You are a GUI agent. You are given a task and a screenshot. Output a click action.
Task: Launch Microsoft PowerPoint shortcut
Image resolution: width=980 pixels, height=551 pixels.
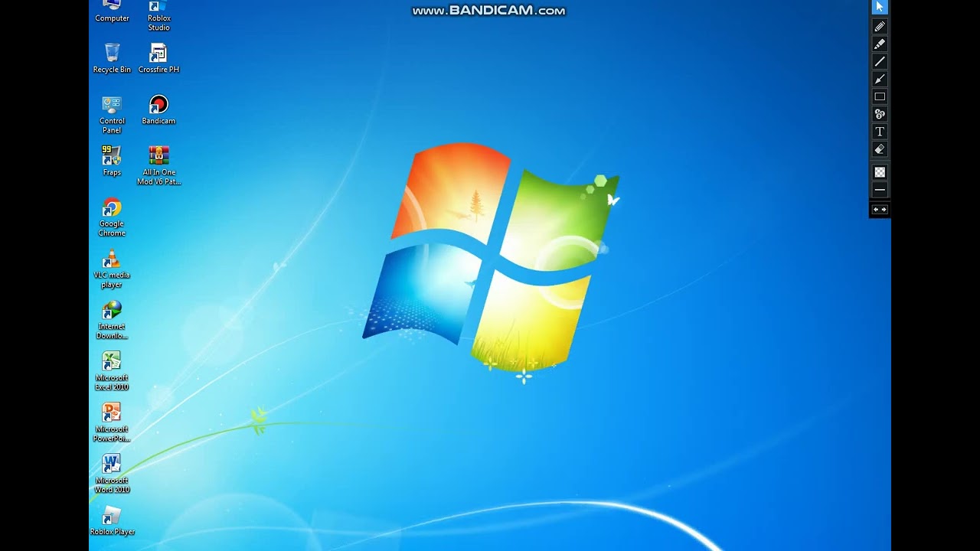pyautogui.click(x=112, y=422)
